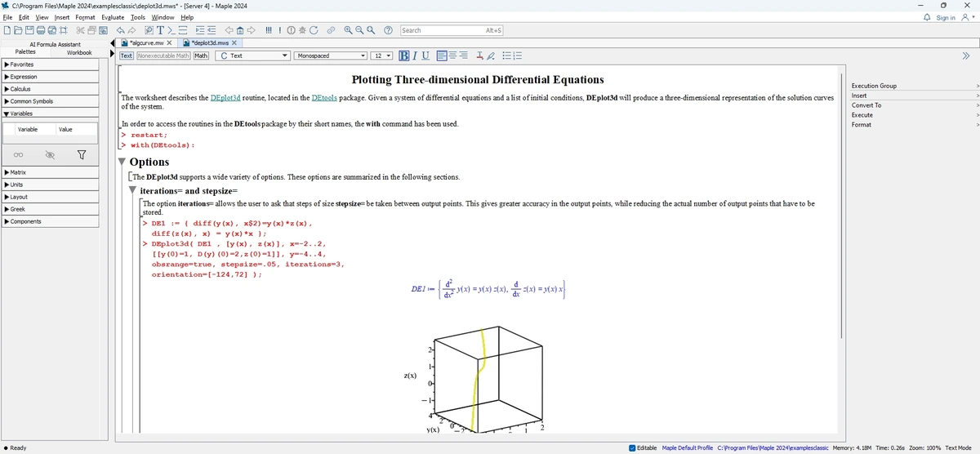
Task: Click the Search input field
Action: click(x=452, y=30)
